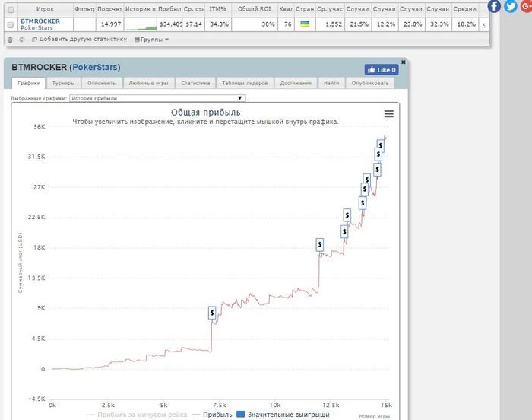Click the $ marker near 18K
The image size is (532, 420).
[x=320, y=245]
